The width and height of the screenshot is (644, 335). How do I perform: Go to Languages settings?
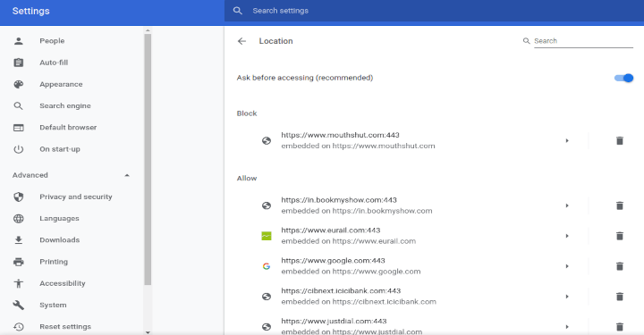pos(60,219)
